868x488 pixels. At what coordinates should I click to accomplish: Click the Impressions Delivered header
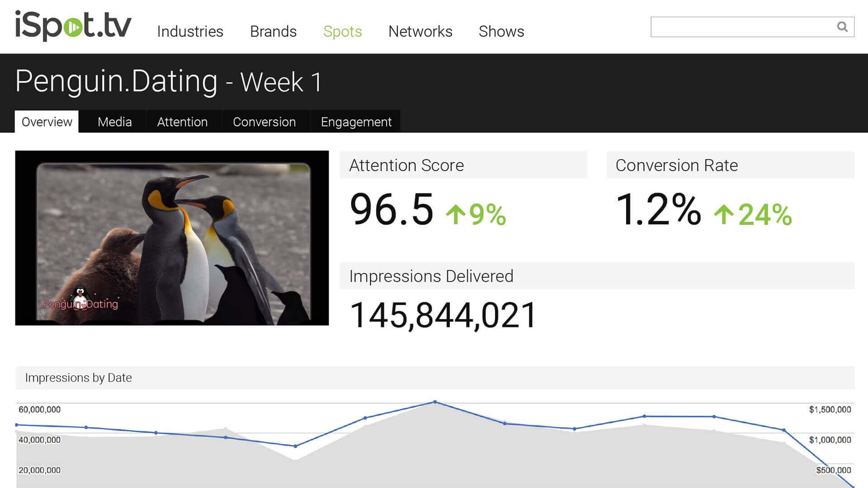click(597, 276)
